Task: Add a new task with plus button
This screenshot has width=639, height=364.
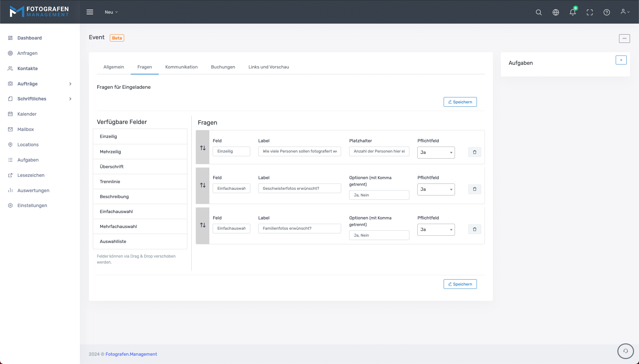Action: [x=621, y=60]
